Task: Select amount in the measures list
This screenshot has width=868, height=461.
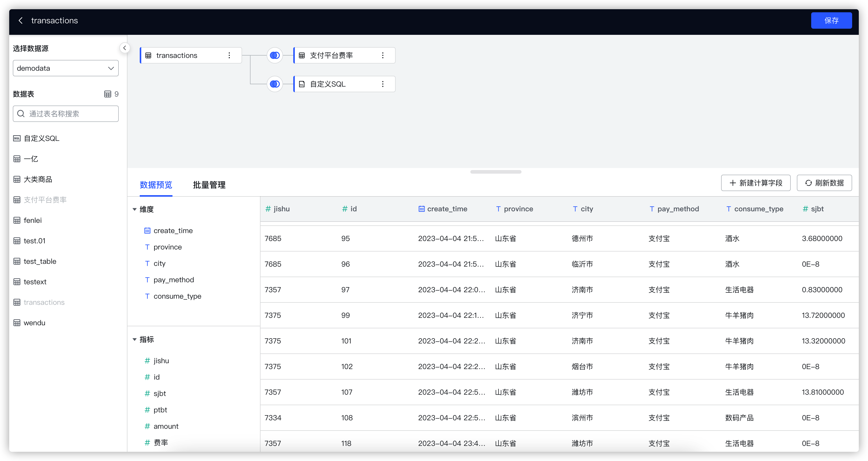Action: 166,426
